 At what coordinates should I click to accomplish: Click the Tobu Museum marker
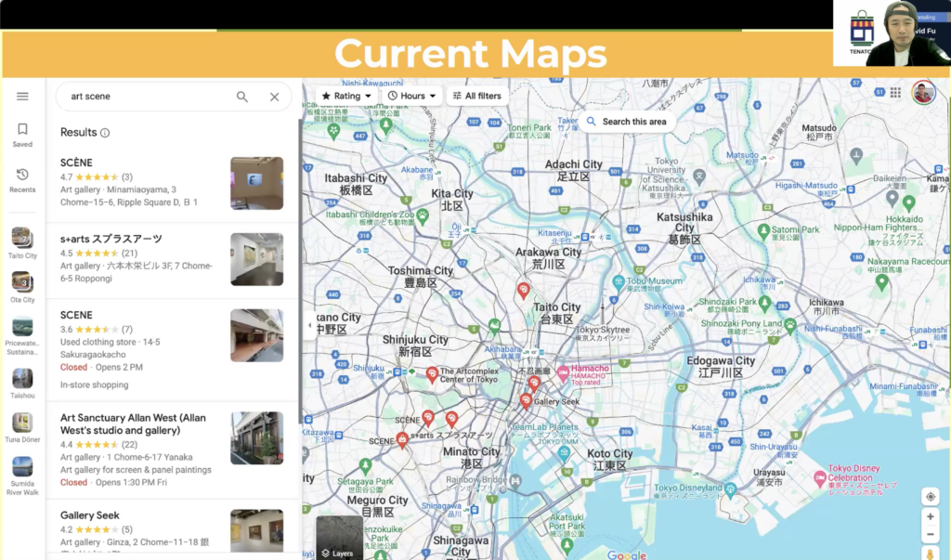tap(618, 281)
